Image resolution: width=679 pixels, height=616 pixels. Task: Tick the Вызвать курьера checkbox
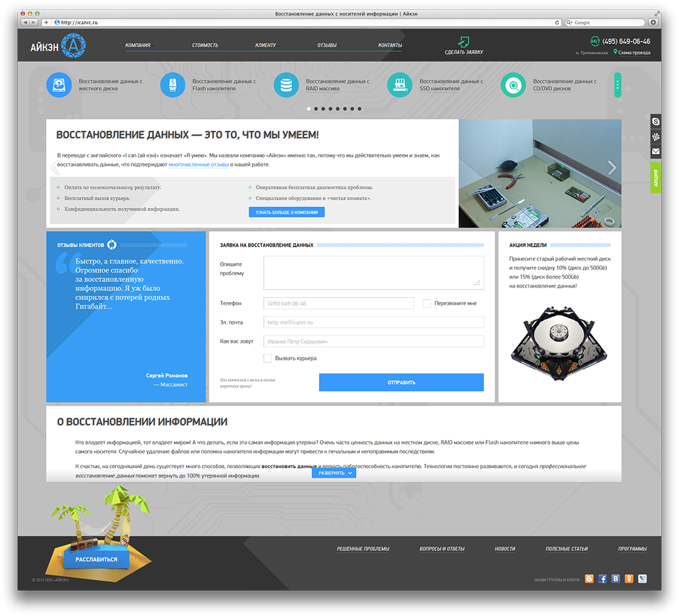[x=268, y=358]
